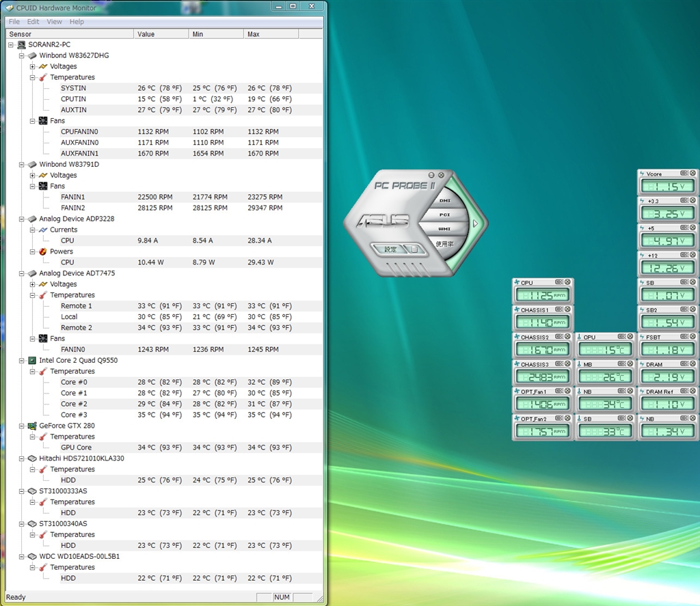Click the CPUID Hardware Monitor title bar icon
The width and height of the screenshot is (700, 606).
10,8
